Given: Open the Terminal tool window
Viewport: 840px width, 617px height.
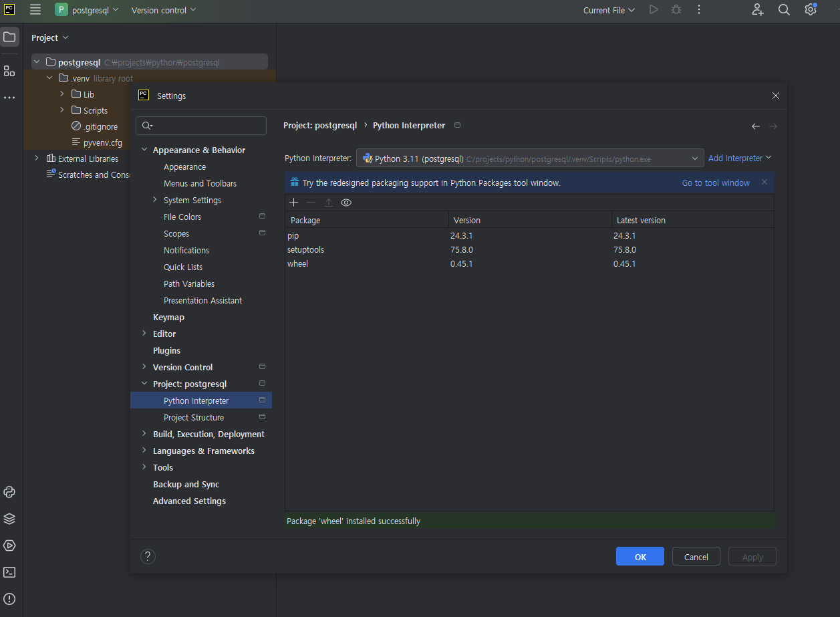Looking at the screenshot, I should click(9, 572).
